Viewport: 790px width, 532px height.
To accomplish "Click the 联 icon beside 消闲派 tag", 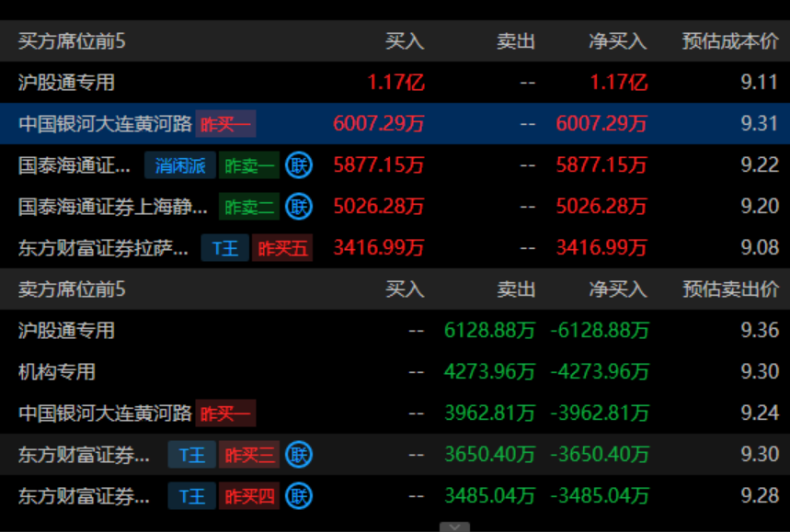I will [x=299, y=165].
